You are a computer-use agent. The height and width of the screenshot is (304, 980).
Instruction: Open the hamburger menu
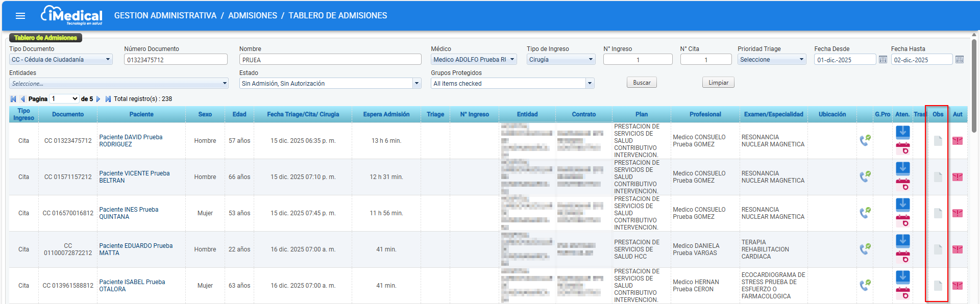click(20, 16)
